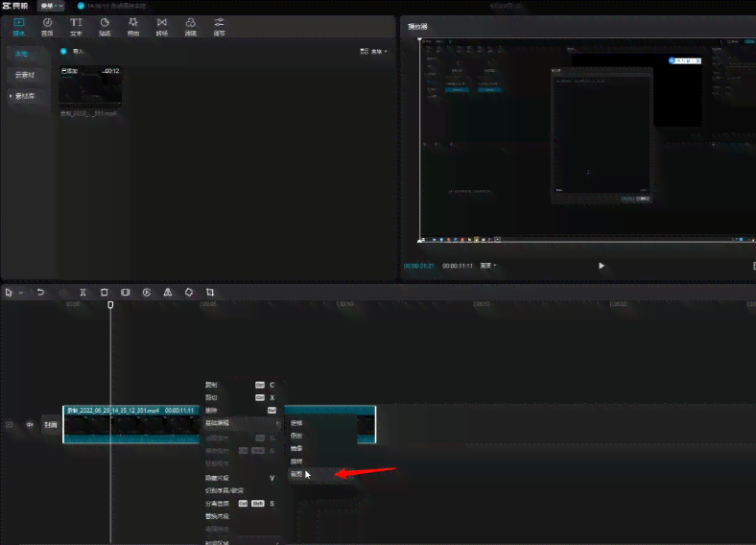Toggle the video track lock icon
This screenshot has width=756, height=545.
coord(10,425)
